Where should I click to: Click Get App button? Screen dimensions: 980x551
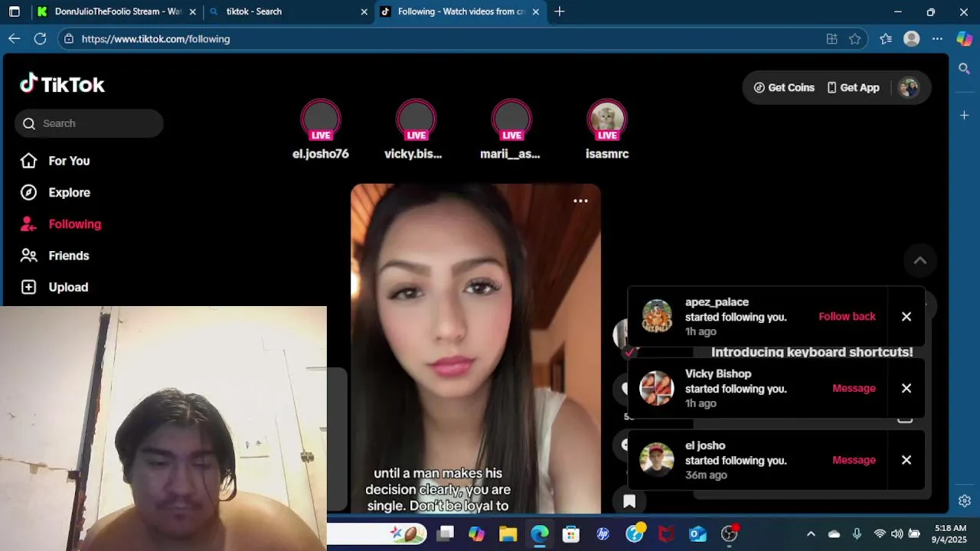(x=853, y=87)
